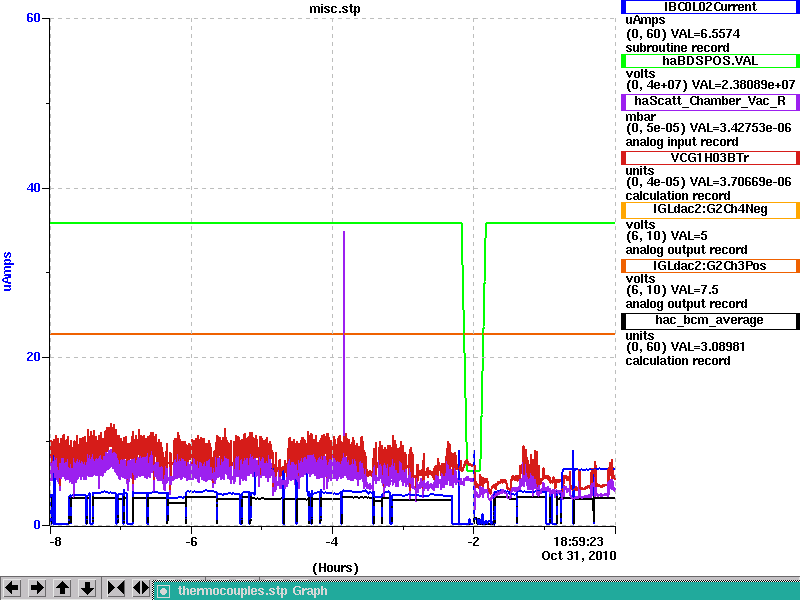The width and height of the screenshot is (800, 600).
Task: Click the 60 y-axis tick label
Action: click(33, 18)
